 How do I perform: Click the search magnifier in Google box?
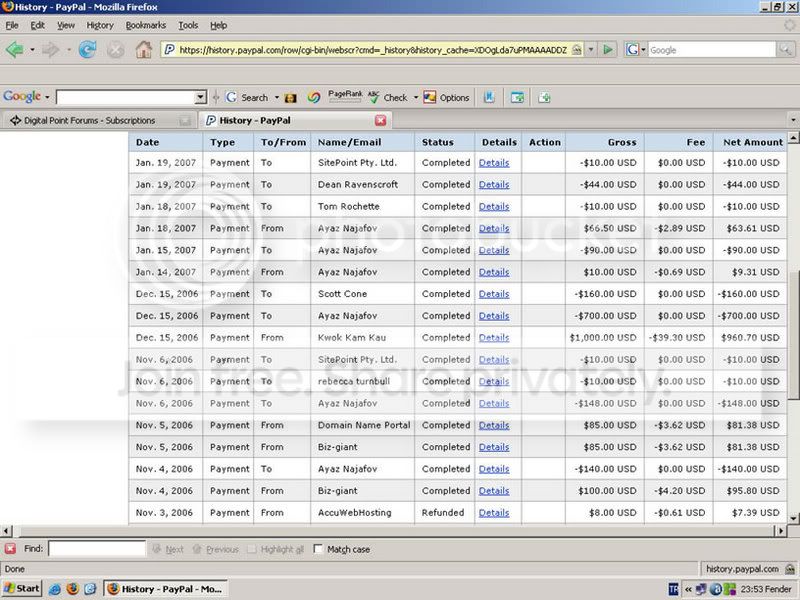tap(785, 49)
